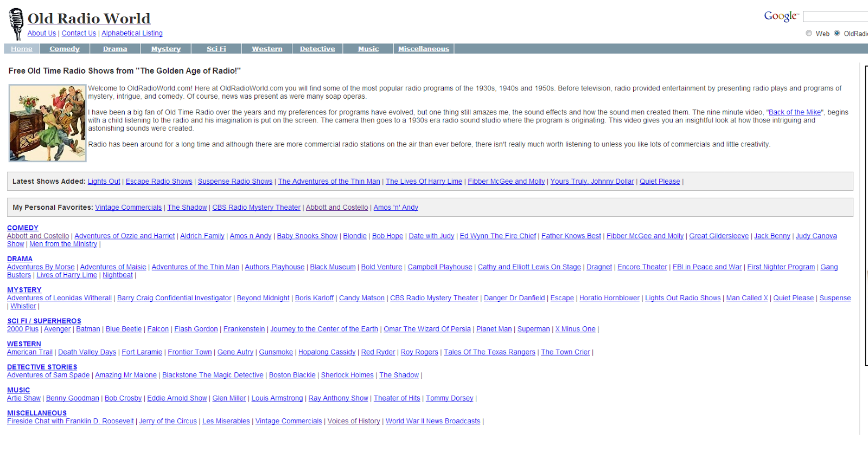
Task: Click the Old Radio World site title
Action: [89, 18]
